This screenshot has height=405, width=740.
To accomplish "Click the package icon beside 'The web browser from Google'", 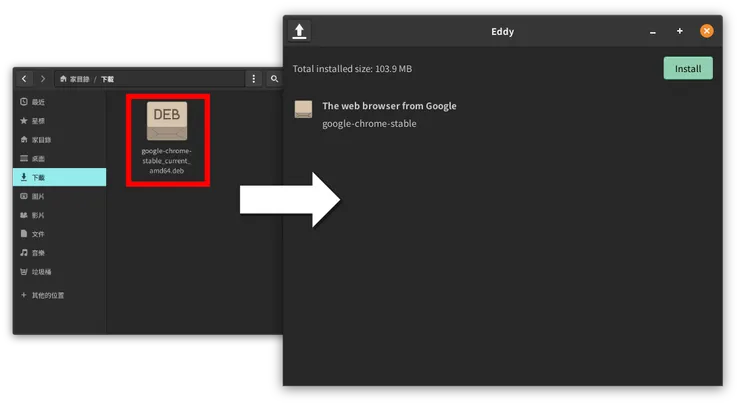I will 303,109.
